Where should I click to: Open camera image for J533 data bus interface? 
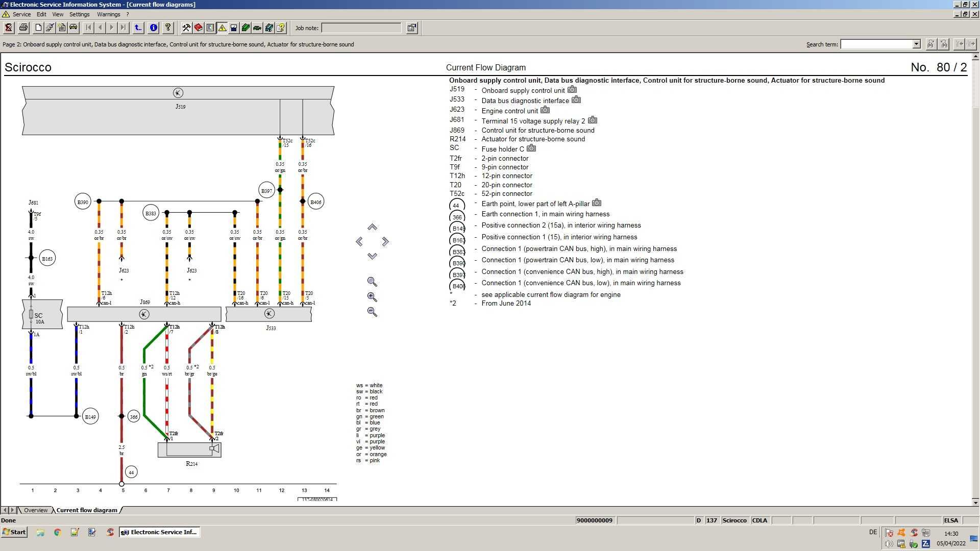[576, 100]
